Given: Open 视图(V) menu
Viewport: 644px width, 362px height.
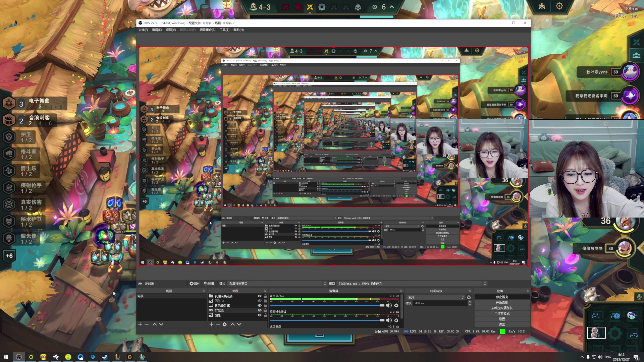Looking at the screenshot, I should [170, 30].
